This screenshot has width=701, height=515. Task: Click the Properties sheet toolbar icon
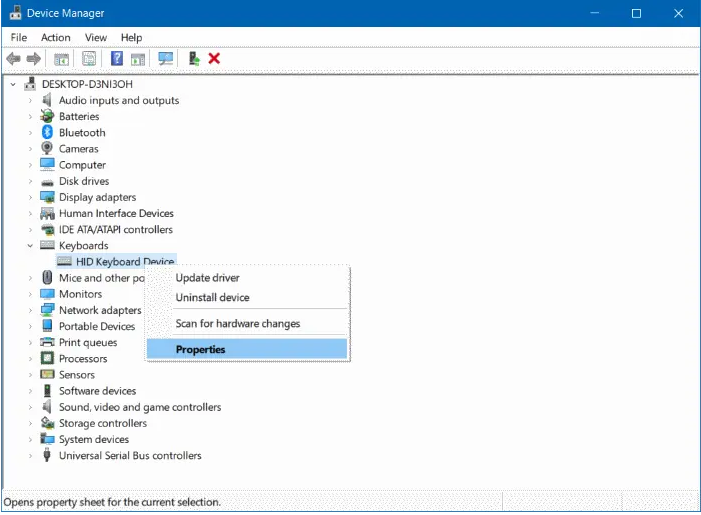89,59
